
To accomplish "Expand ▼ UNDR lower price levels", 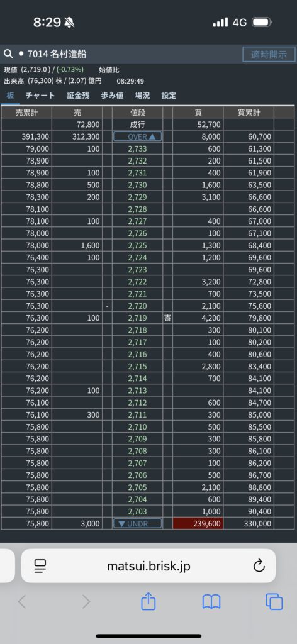I will click(x=137, y=523).
